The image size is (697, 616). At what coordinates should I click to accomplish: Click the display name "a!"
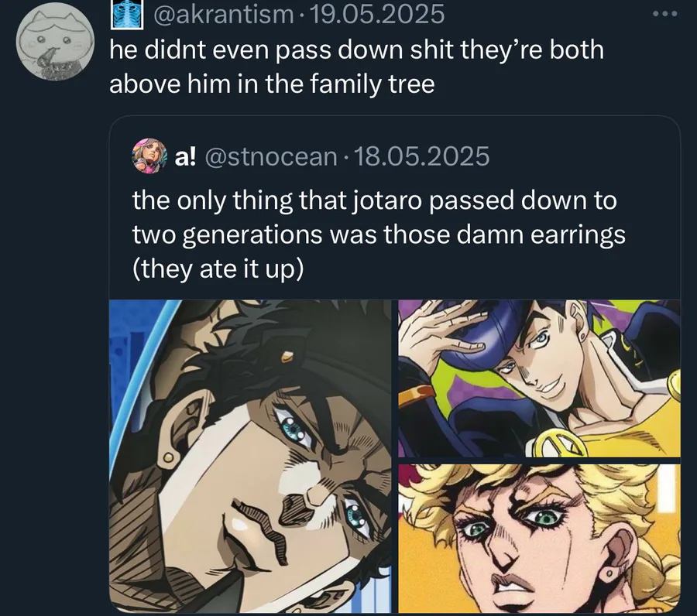pos(185,157)
